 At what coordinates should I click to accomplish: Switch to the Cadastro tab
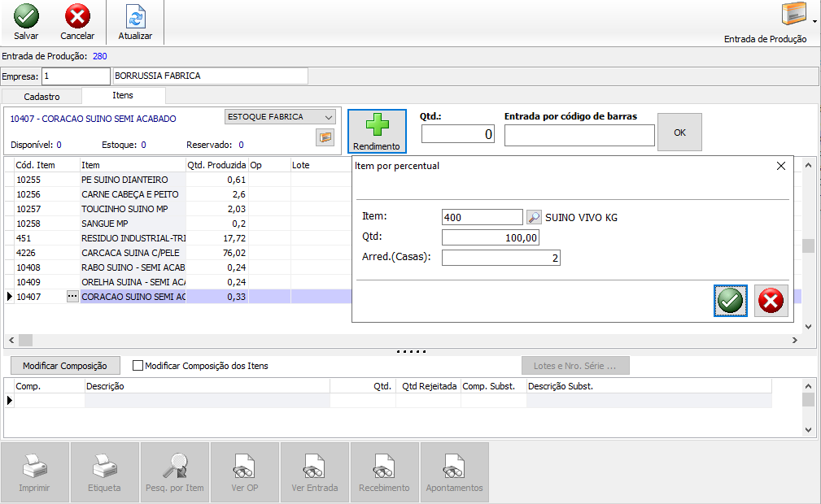41,96
